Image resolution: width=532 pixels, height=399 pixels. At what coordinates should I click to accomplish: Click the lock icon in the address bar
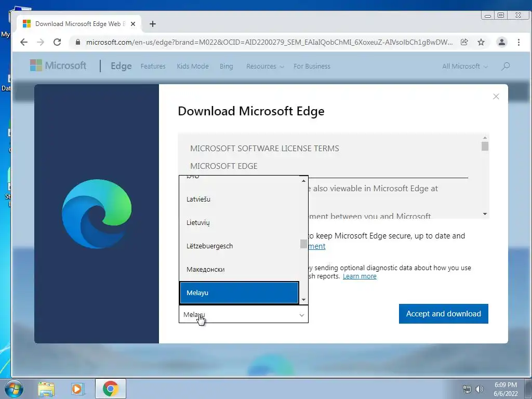78,42
